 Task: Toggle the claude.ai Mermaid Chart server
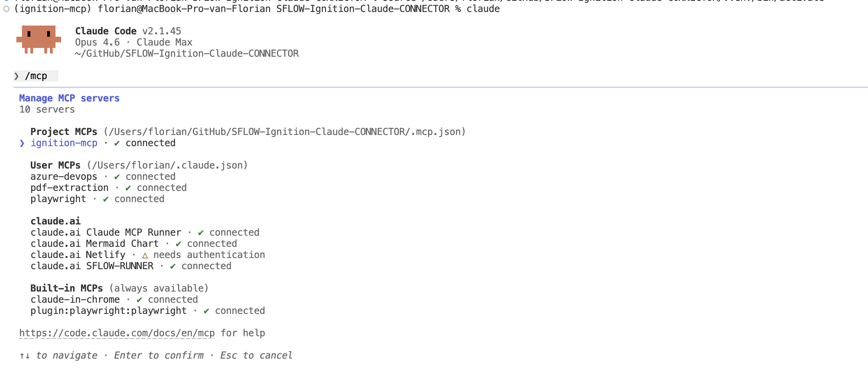[x=95, y=243]
